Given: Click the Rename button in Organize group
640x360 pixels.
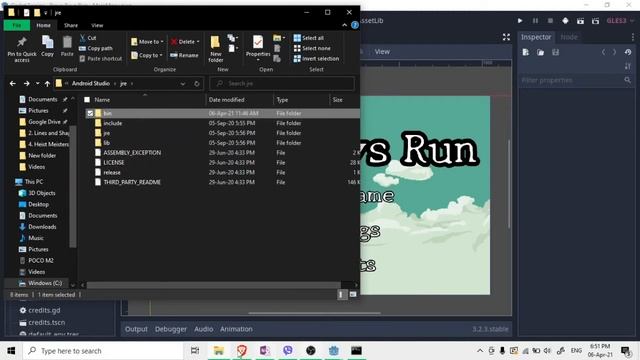Looking at the screenshot, I should click(184, 55).
